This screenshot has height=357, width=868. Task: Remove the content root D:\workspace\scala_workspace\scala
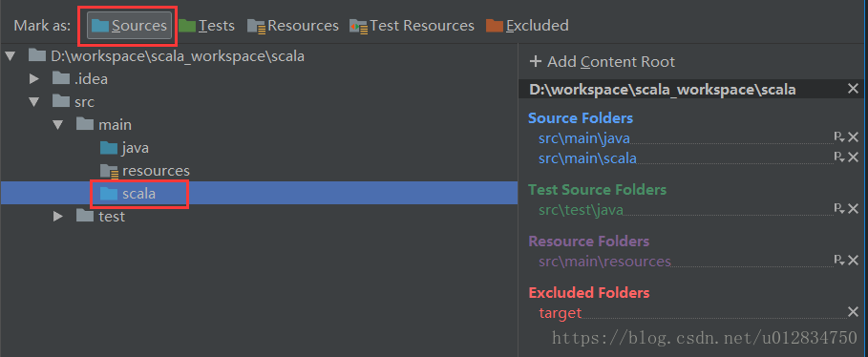(x=853, y=89)
